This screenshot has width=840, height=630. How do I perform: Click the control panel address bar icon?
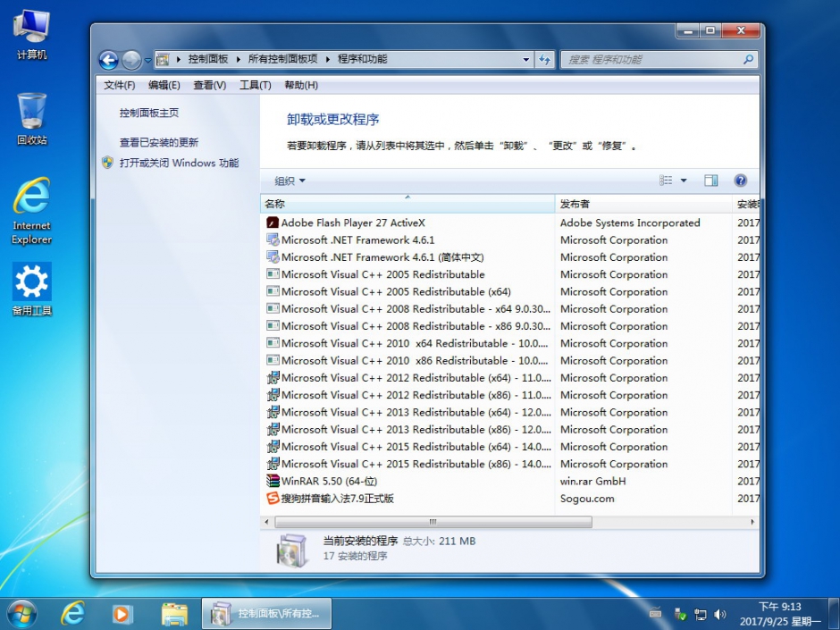163,60
